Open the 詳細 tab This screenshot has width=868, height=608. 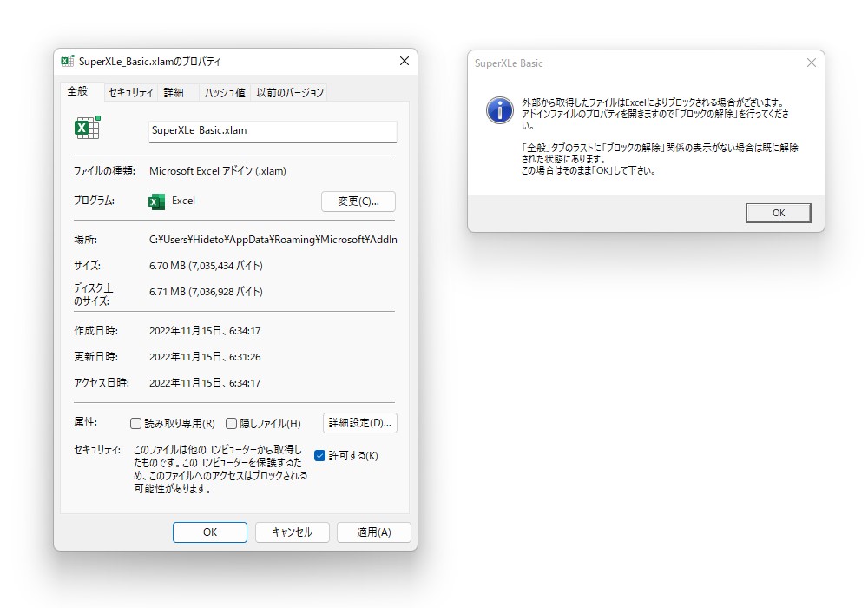[x=174, y=91]
